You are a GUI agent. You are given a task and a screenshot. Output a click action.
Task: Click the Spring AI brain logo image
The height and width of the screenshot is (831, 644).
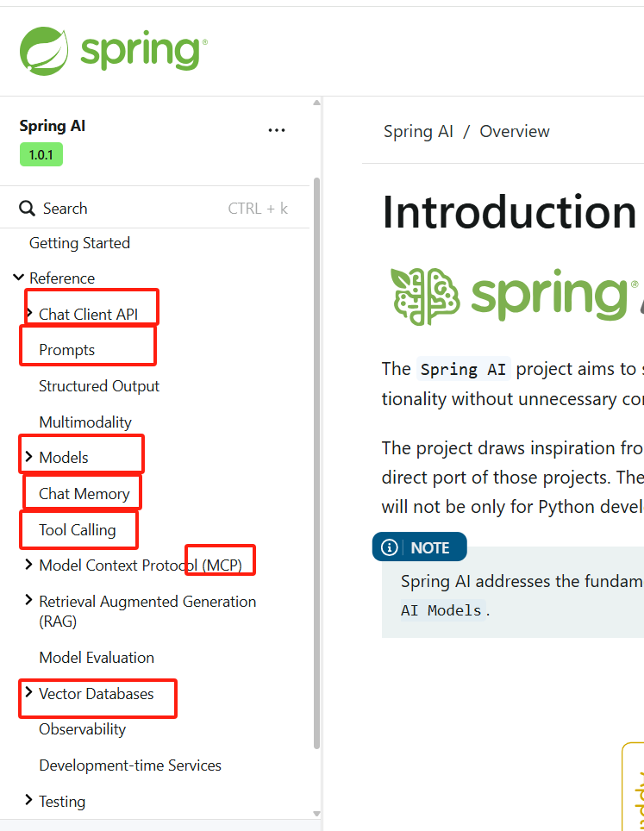(x=425, y=297)
